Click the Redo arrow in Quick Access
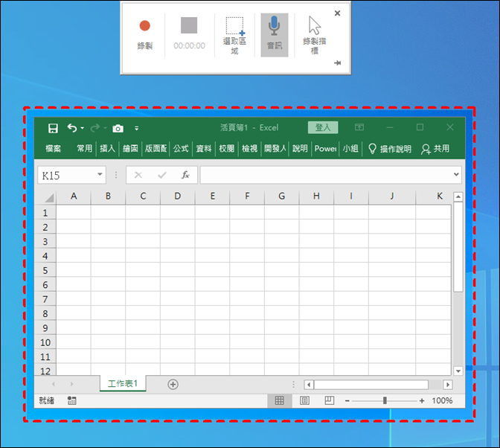Image resolution: width=500 pixels, height=448 pixels. pos(95,128)
